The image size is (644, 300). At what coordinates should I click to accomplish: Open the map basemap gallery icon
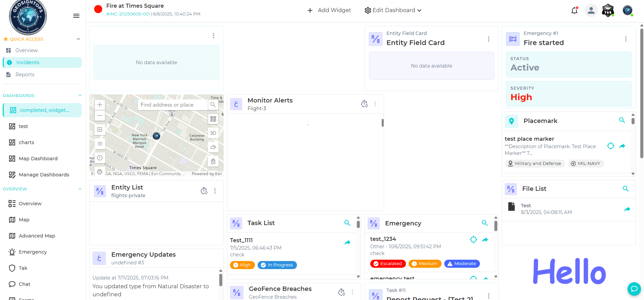(213, 119)
